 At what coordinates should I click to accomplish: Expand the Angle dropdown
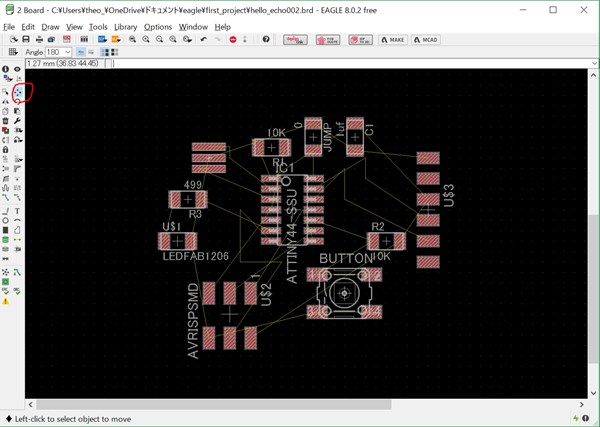click(68, 52)
